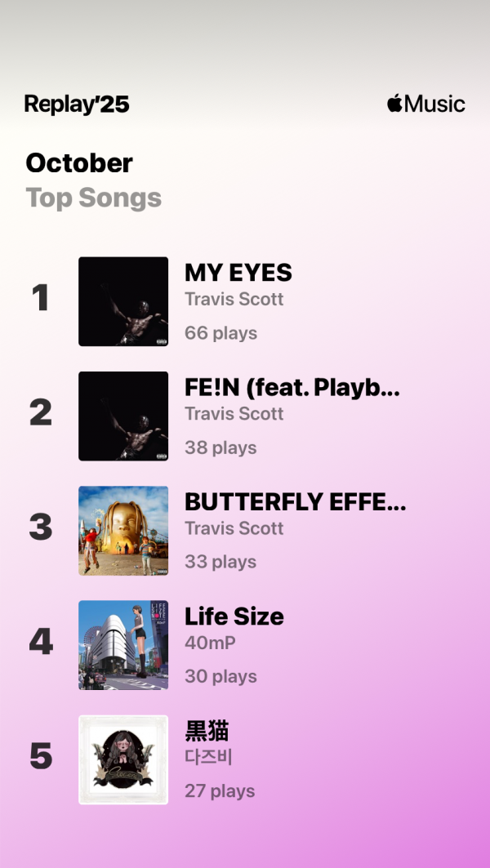Image resolution: width=490 pixels, height=868 pixels.
Task: Click the MY EYES song title
Action: 238,273
